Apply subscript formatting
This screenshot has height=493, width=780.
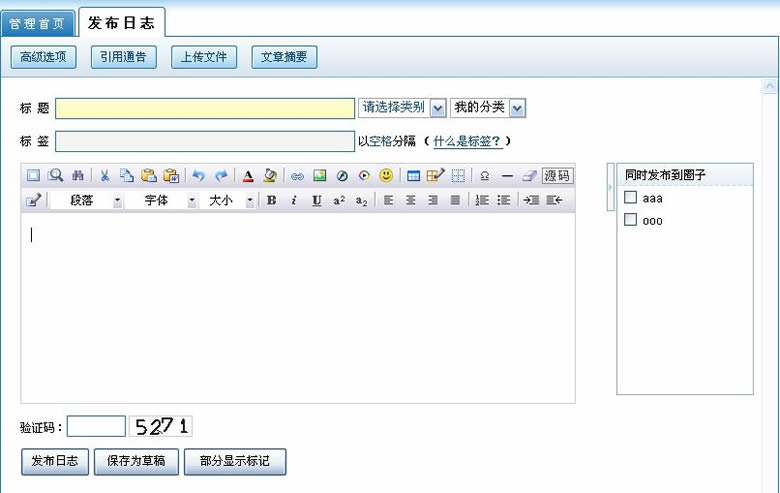[x=362, y=200]
